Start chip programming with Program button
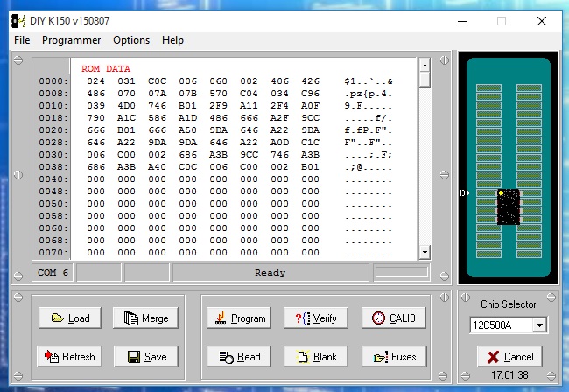 239,318
